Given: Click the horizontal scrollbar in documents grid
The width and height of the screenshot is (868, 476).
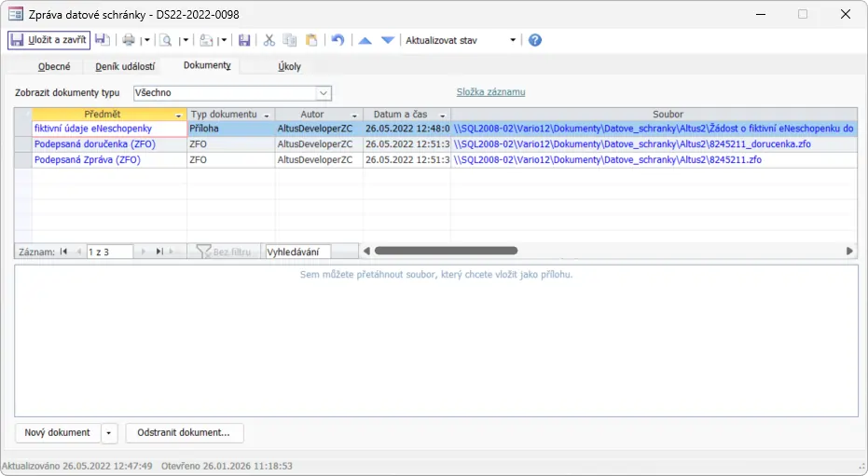Looking at the screenshot, I should (x=446, y=251).
